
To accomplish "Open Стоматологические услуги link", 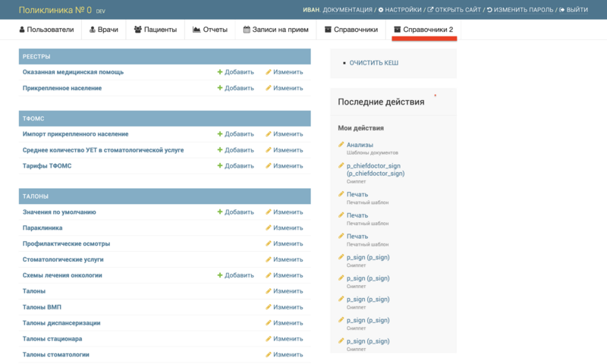I will tap(63, 259).
